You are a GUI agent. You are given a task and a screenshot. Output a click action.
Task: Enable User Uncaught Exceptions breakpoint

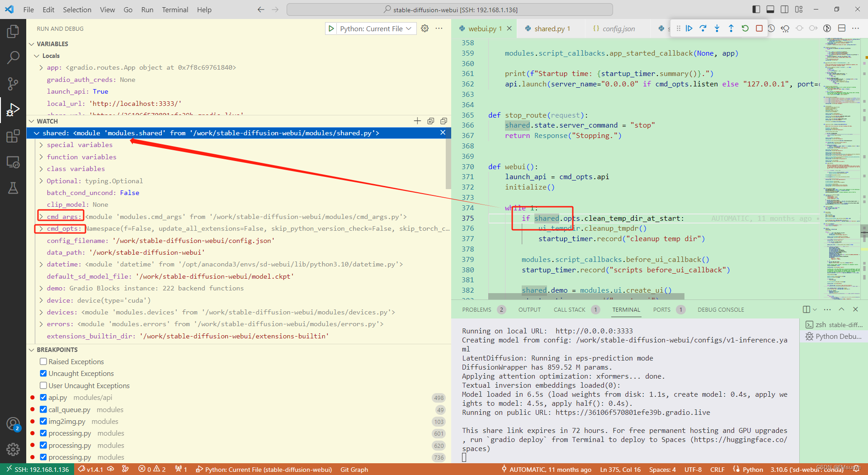(x=43, y=385)
